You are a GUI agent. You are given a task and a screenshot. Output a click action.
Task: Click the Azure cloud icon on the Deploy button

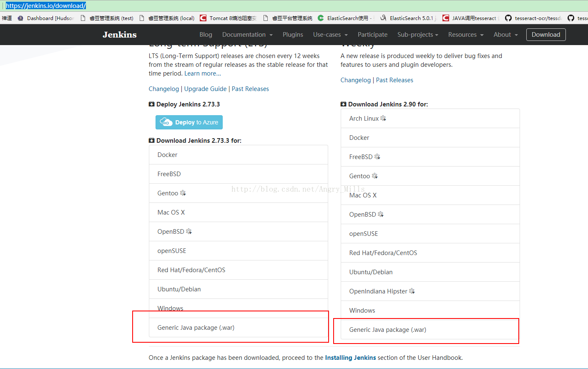166,122
